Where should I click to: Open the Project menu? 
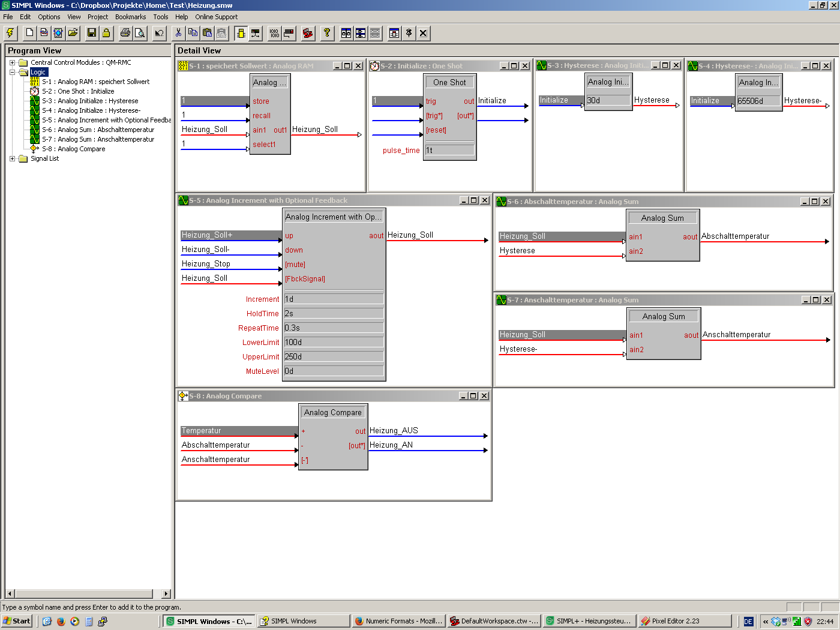point(98,17)
